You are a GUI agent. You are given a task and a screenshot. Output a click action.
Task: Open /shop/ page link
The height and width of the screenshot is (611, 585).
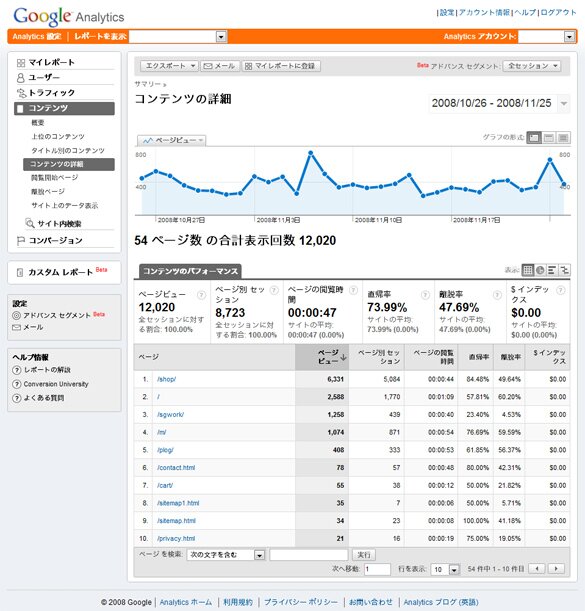pos(166,379)
